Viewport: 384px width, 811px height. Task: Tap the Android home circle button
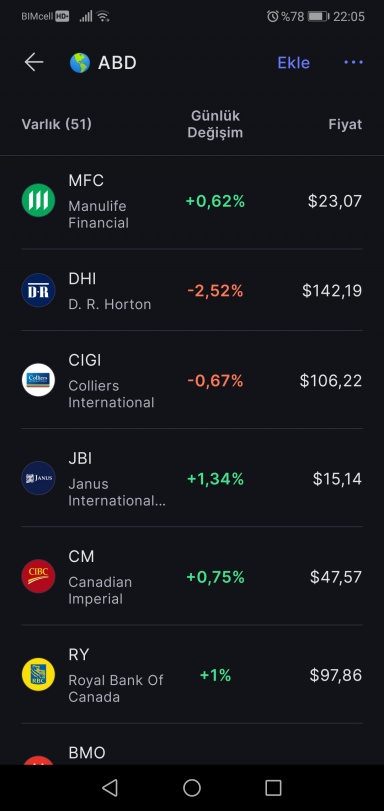pyautogui.click(x=191, y=787)
